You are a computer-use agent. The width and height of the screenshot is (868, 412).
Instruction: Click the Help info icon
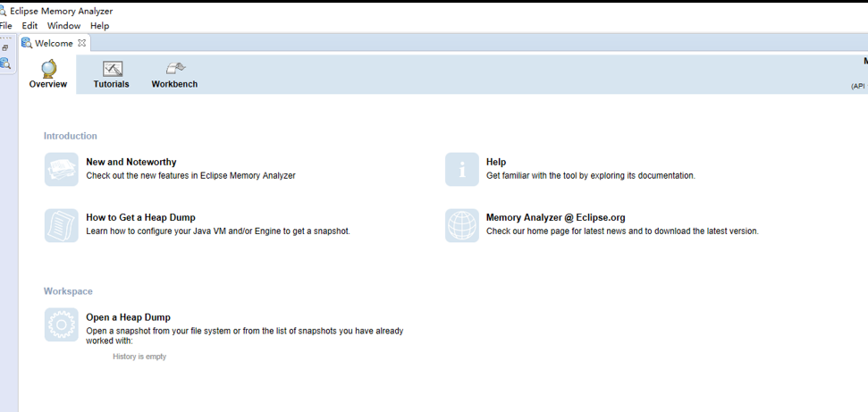click(x=461, y=170)
